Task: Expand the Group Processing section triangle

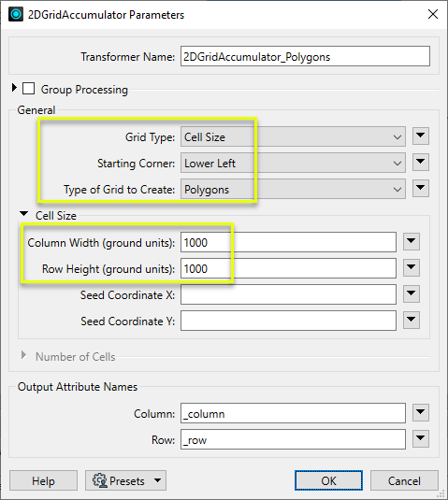Action: click(x=14, y=88)
